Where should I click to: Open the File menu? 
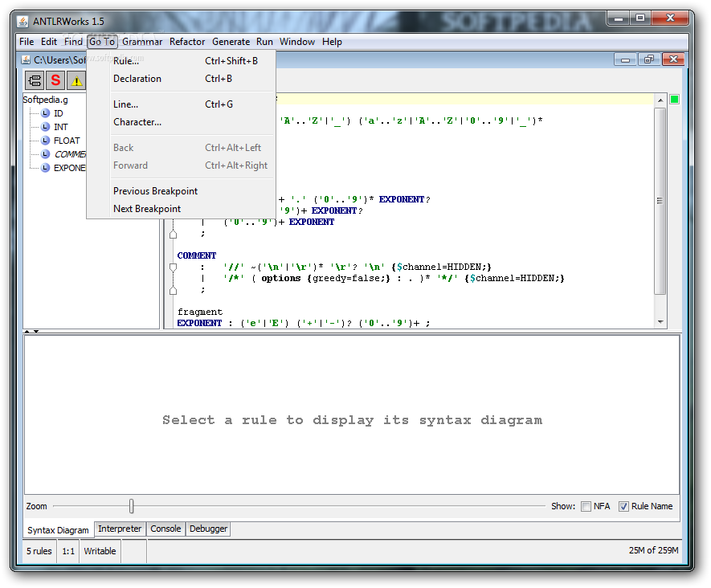tap(27, 42)
